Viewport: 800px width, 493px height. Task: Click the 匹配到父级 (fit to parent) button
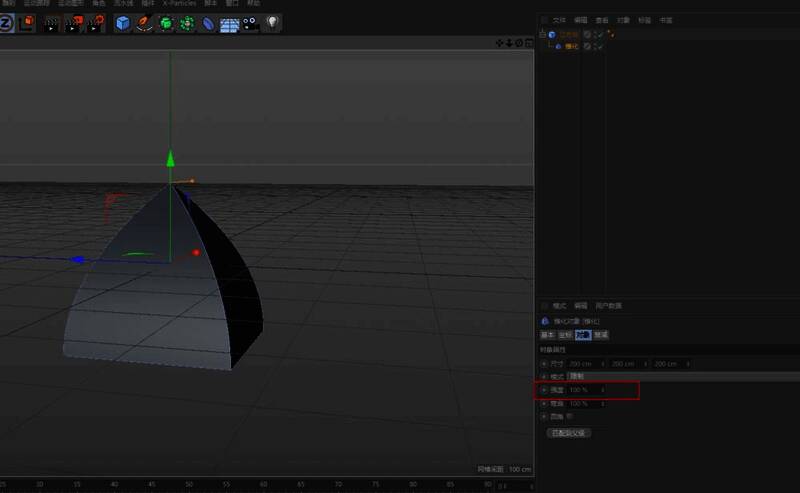(x=569, y=433)
